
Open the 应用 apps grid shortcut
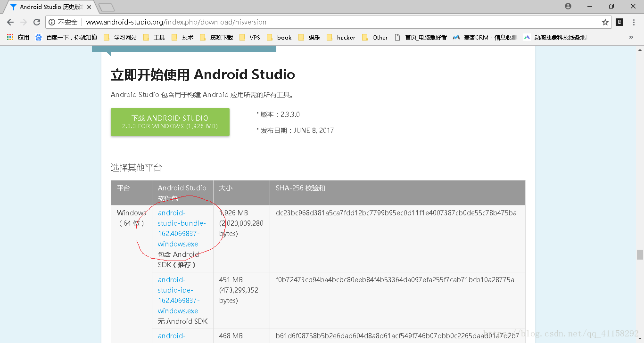pos(18,37)
